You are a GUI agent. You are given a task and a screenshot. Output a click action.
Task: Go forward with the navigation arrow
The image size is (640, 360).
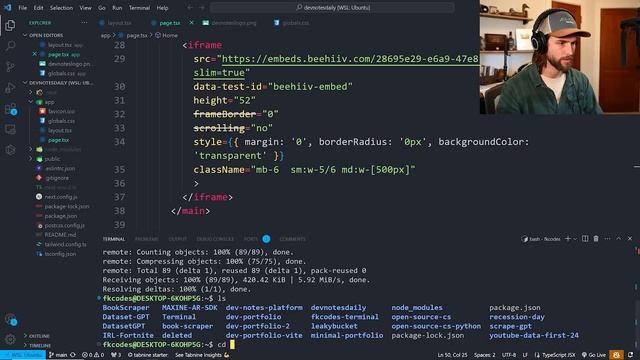202,7
